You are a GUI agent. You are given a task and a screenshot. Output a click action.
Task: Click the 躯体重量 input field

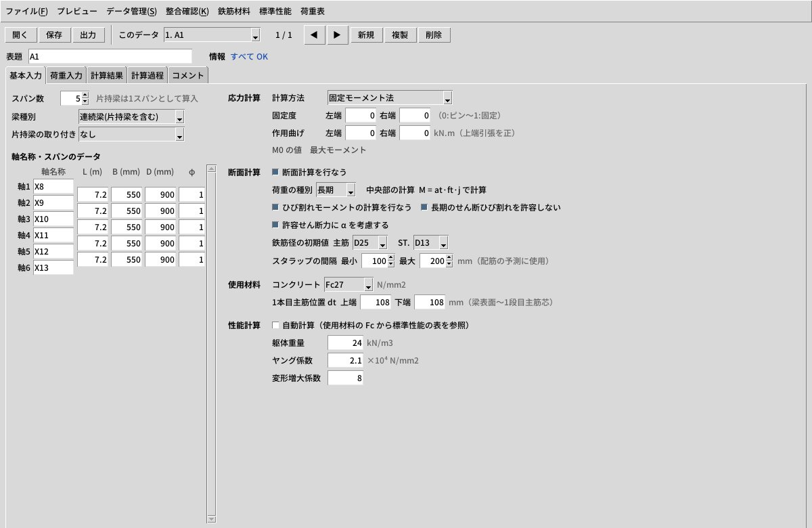[345, 343]
